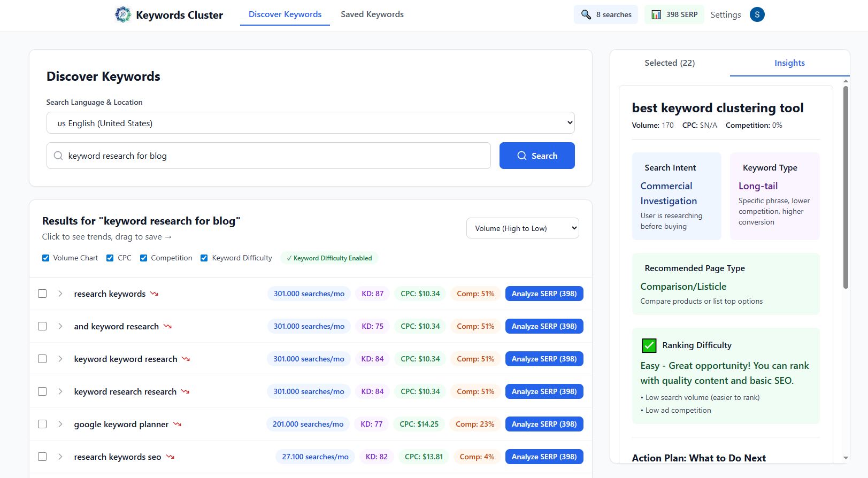The image size is (868, 478).
Task: Click the bar chart icon beside 398 SERP
Action: (656, 14)
